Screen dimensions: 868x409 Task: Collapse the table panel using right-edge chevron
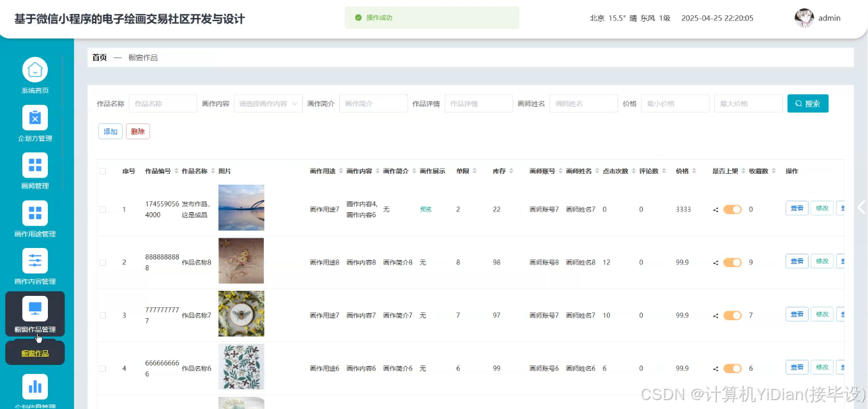[860, 207]
